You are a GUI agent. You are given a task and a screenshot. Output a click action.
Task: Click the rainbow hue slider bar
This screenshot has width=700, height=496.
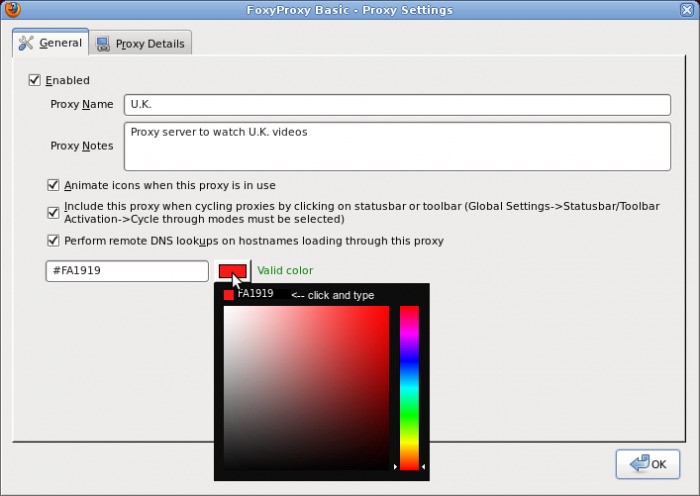[x=409, y=387]
